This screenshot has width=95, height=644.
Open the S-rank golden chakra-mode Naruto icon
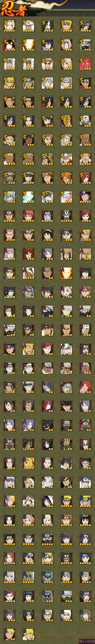[x=28, y=45]
